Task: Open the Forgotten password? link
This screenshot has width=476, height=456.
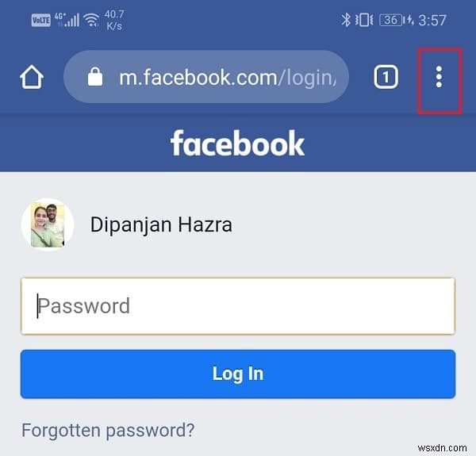Action: pyautogui.click(x=108, y=431)
